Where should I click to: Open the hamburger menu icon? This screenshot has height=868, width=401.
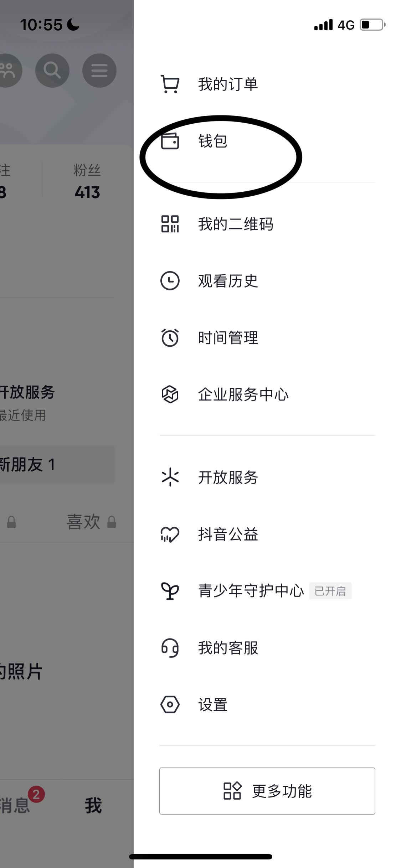coord(99,70)
